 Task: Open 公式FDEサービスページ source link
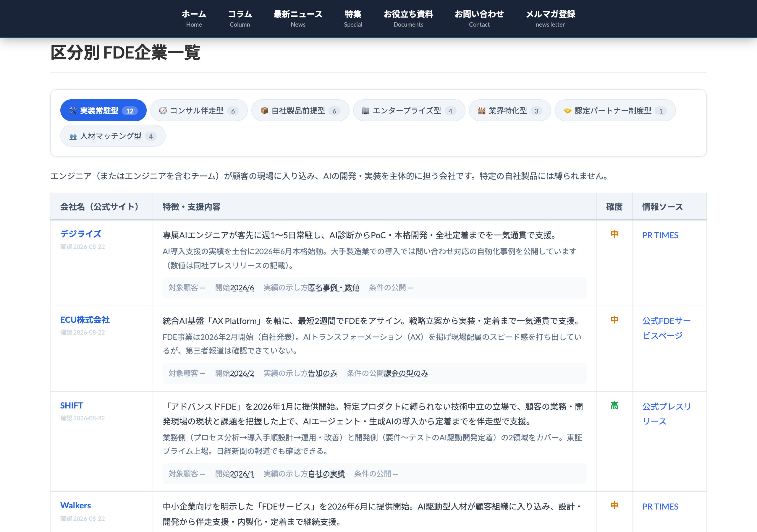click(666, 328)
